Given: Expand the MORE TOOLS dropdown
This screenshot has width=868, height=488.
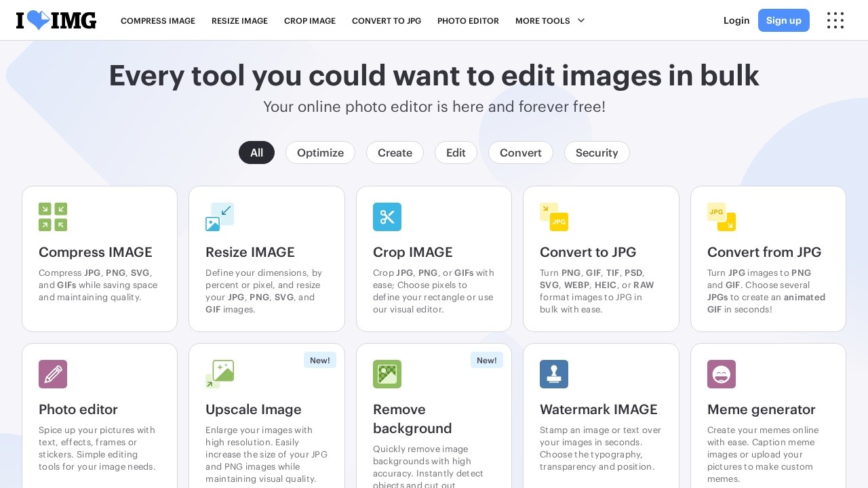Looking at the screenshot, I should (x=550, y=21).
